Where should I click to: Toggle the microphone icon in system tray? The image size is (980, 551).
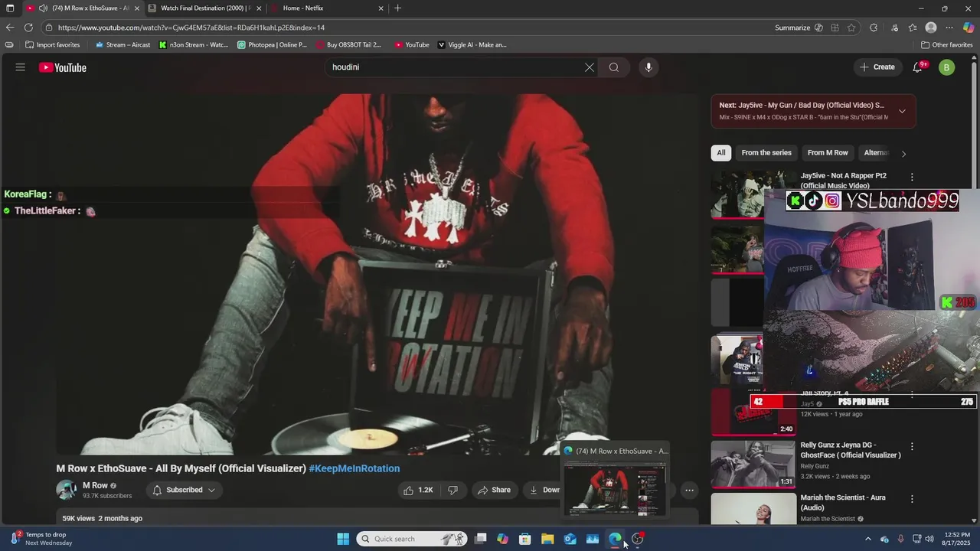[x=900, y=539]
